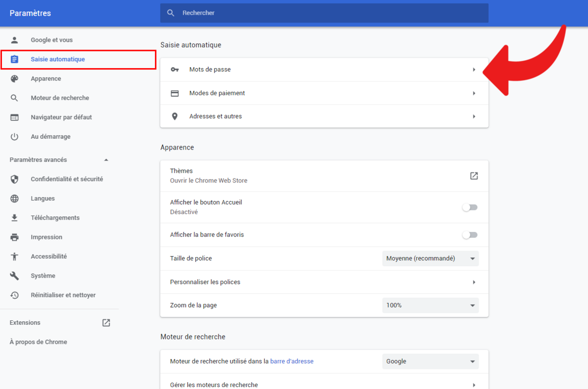588x389 pixels.
Task: Collapse the Paramètres avancés section arrow
Action: tap(106, 160)
